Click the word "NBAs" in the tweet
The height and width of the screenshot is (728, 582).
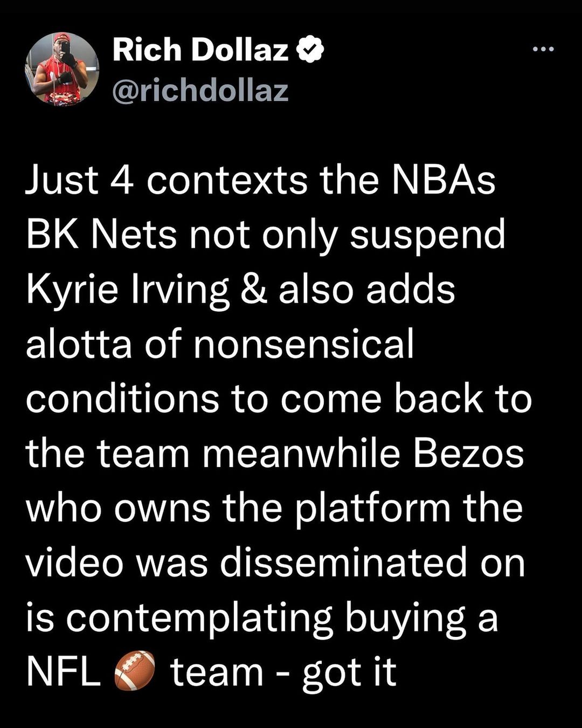coord(443,180)
